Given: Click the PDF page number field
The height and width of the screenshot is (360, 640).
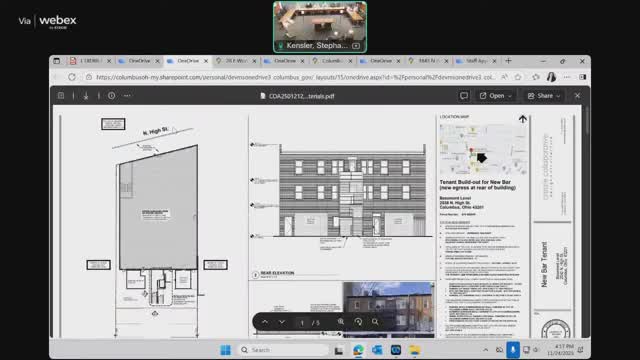Looking at the screenshot, I should point(302,322).
